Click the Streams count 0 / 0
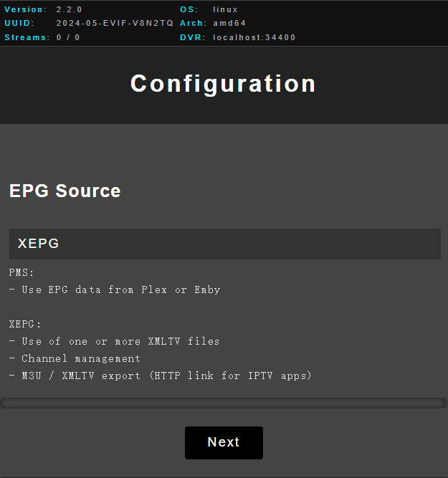This screenshot has height=478, width=448. 68,37
